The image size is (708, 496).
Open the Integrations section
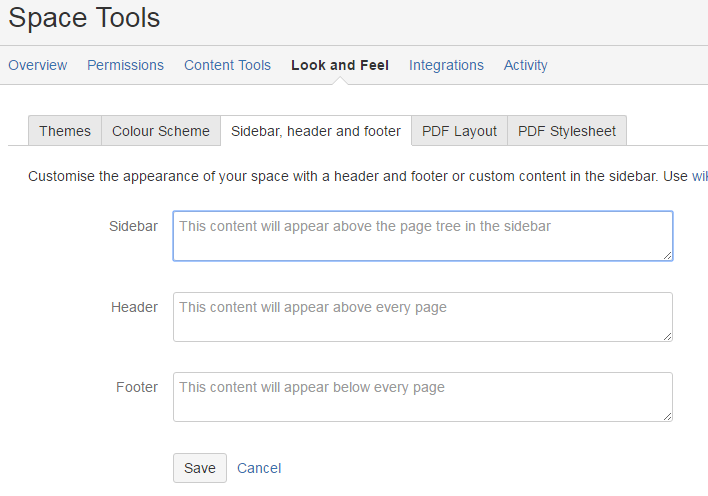(446, 65)
